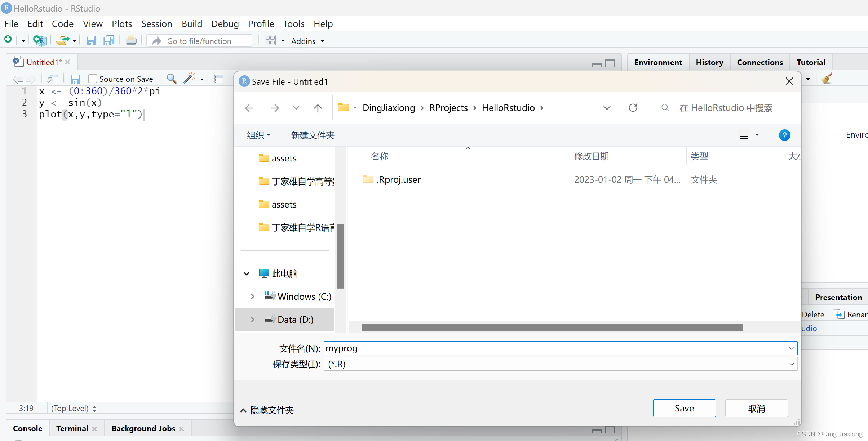Enable the Source on Save checkbox
The width and height of the screenshot is (868, 441).
click(92, 78)
